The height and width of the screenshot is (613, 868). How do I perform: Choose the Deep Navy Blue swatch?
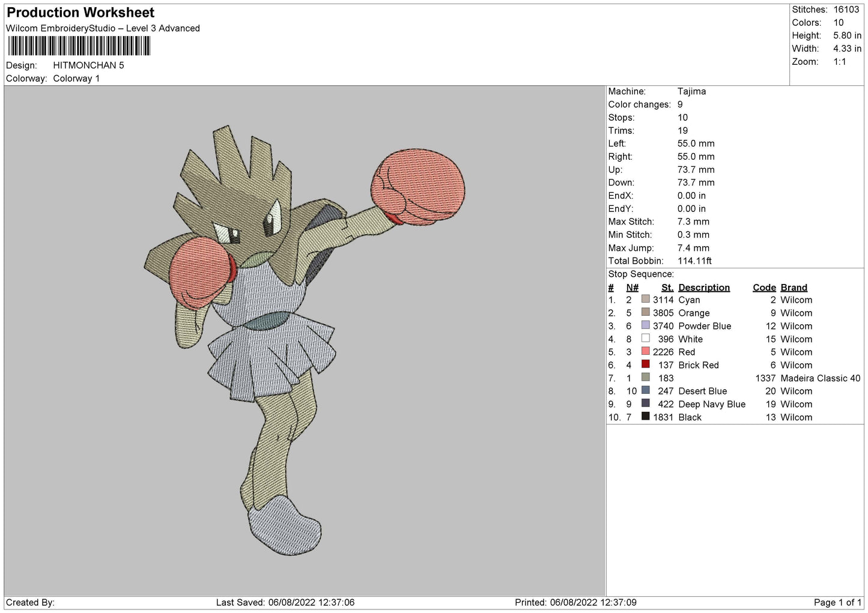tap(645, 403)
